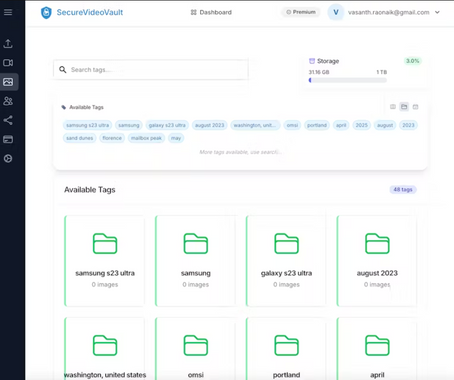The image size is (454, 380).
Task: Select the 'mailbox peak' tag chip
Action: click(146, 138)
